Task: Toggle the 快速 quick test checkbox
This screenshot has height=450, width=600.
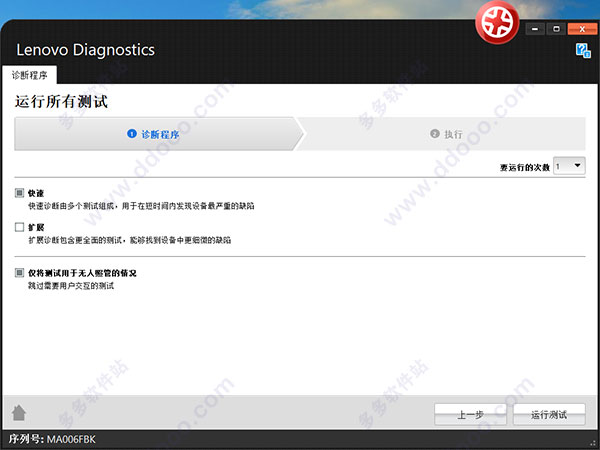Action: pos(19,192)
